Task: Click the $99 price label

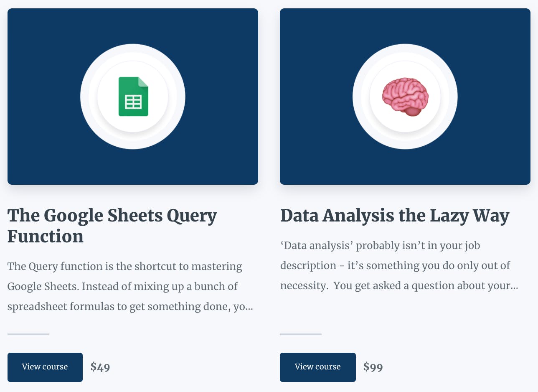Action: tap(373, 367)
